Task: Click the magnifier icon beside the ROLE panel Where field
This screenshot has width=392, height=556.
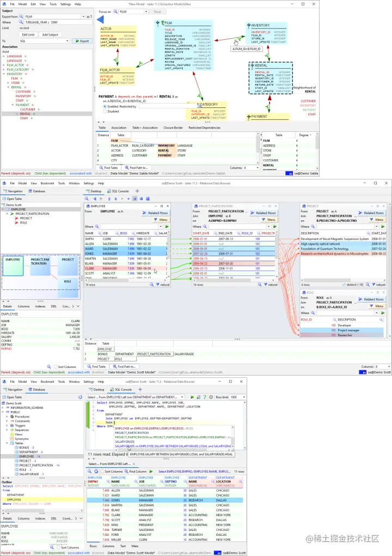Action: [x=313, y=313]
